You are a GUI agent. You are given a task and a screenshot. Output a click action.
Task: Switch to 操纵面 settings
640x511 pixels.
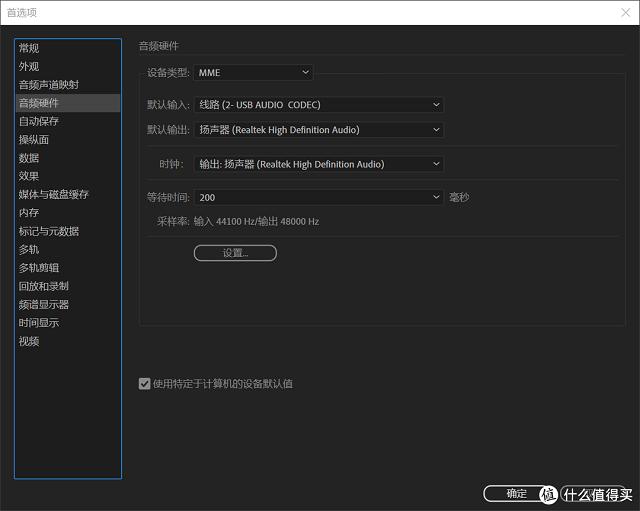coord(34,140)
